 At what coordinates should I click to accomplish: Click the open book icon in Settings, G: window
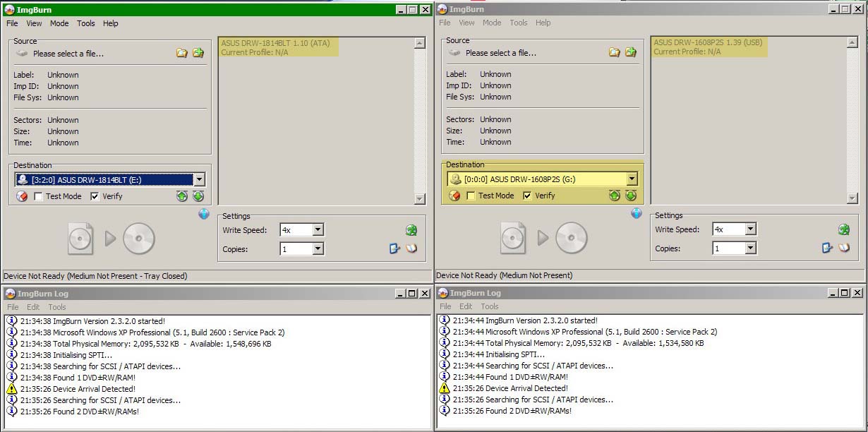tap(844, 248)
